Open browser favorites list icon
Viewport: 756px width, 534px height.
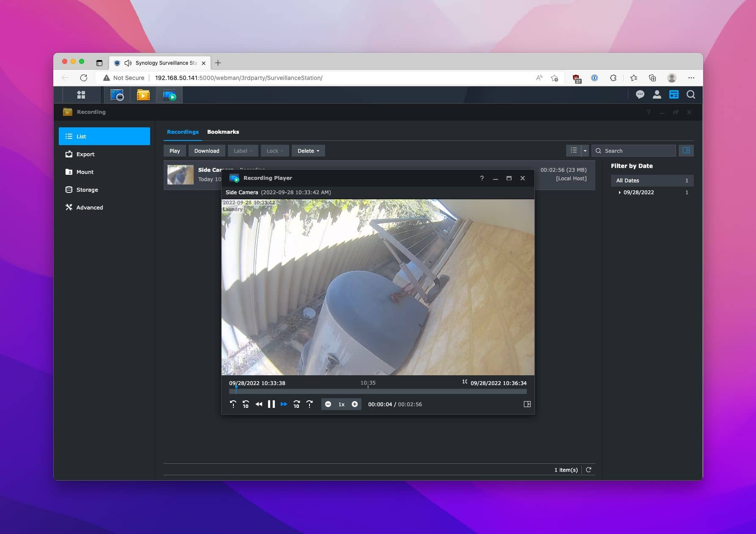(633, 78)
